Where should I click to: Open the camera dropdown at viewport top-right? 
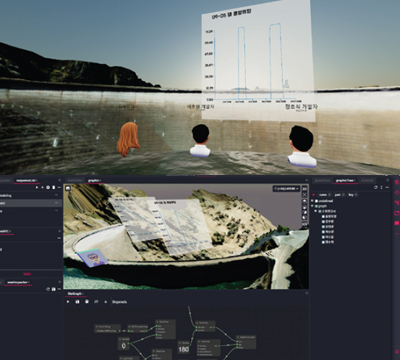(287, 189)
